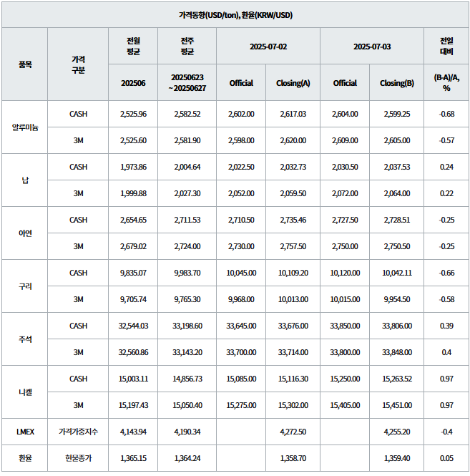Click the '전주 평균' header cell

(187, 46)
